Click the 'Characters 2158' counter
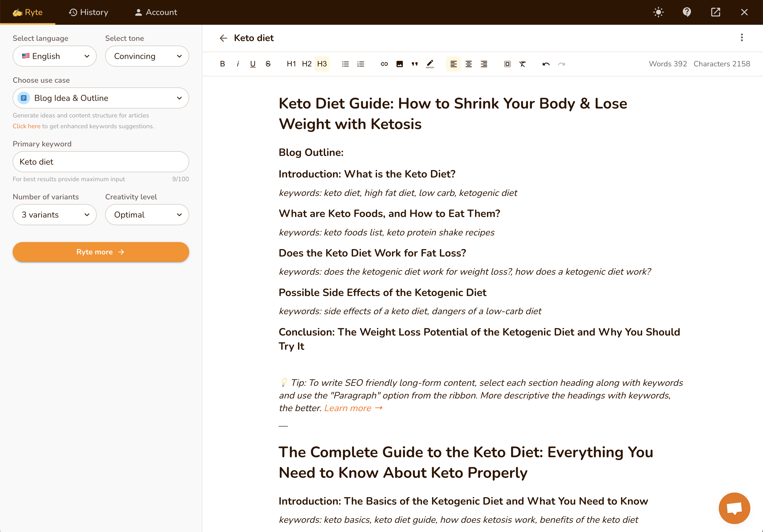This screenshot has height=532, width=763. (x=721, y=64)
